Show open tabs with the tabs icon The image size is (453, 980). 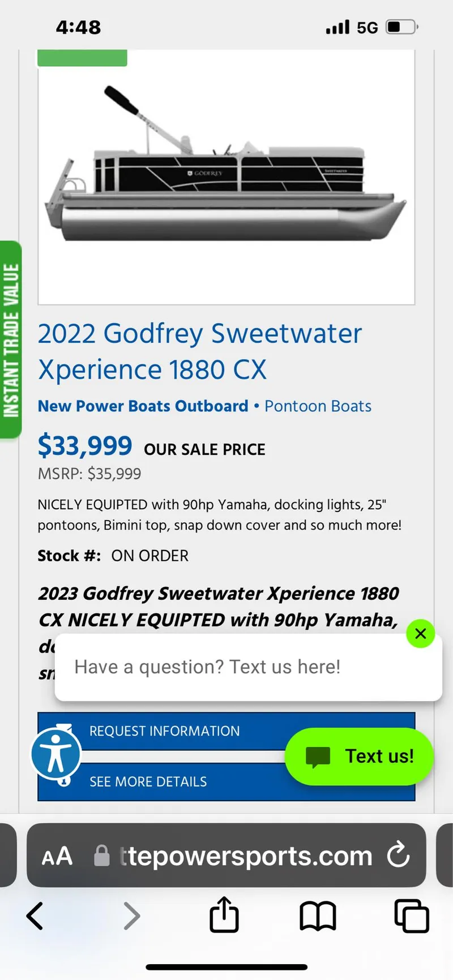pyautogui.click(x=411, y=915)
